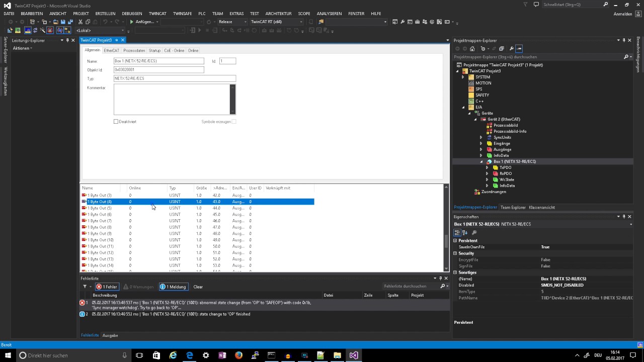Screen dimensions: 644x362
Task: Toggle the Deaktiviert checkbox
Action: pos(116,122)
